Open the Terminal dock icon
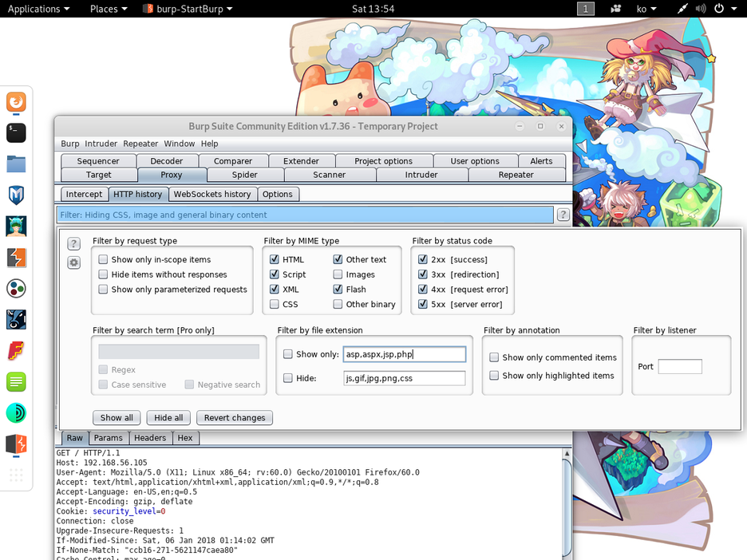Image resolution: width=747 pixels, height=560 pixels. tap(16, 133)
